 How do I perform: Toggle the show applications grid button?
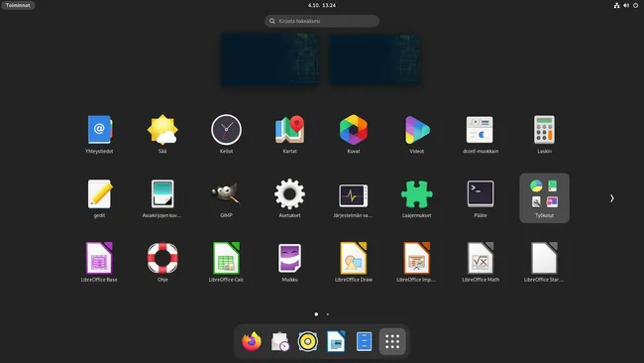click(x=392, y=341)
